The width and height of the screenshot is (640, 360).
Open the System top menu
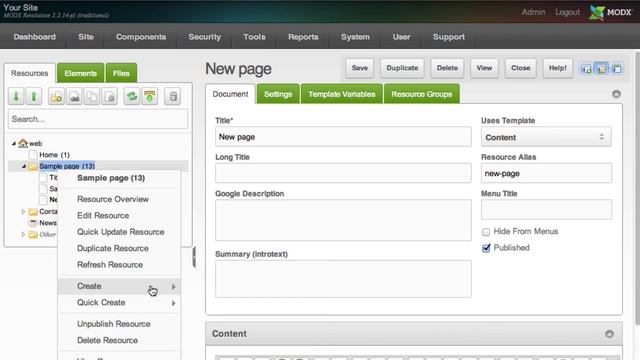tap(356, 37)
